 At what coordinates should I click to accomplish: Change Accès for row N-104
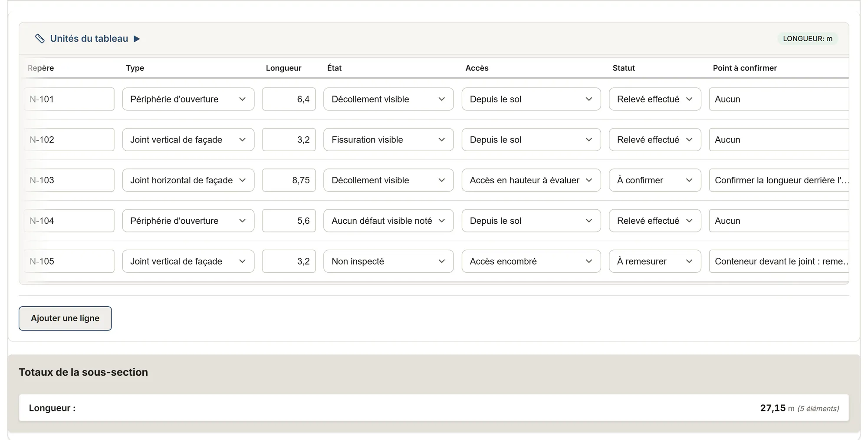click(x=531, y=221)
